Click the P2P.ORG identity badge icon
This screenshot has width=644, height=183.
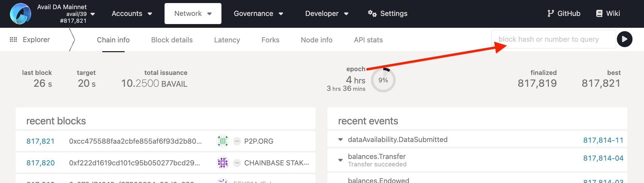coord(237,141)
